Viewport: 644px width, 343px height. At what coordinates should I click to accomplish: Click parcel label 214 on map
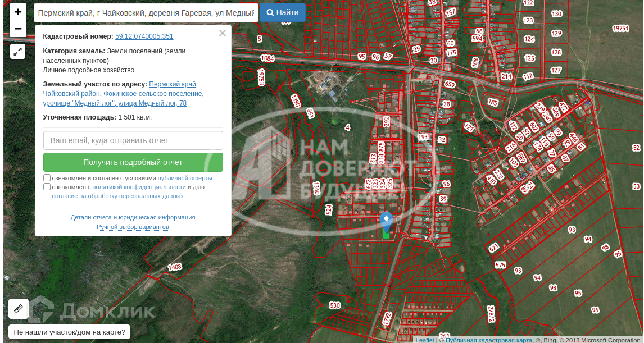(506, 76)
